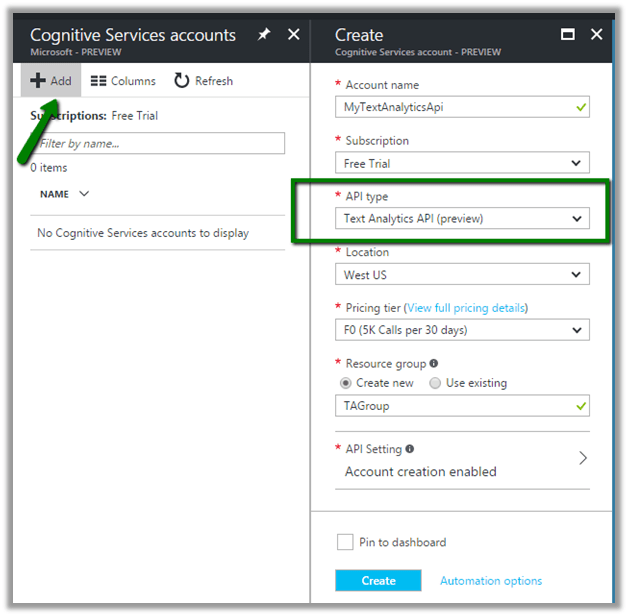Image resolution: width=628 pixels, height=616 pixels.
Task: Open the Location dropdown showing West US
Action: pyautogui.click(x=462, y=274)
